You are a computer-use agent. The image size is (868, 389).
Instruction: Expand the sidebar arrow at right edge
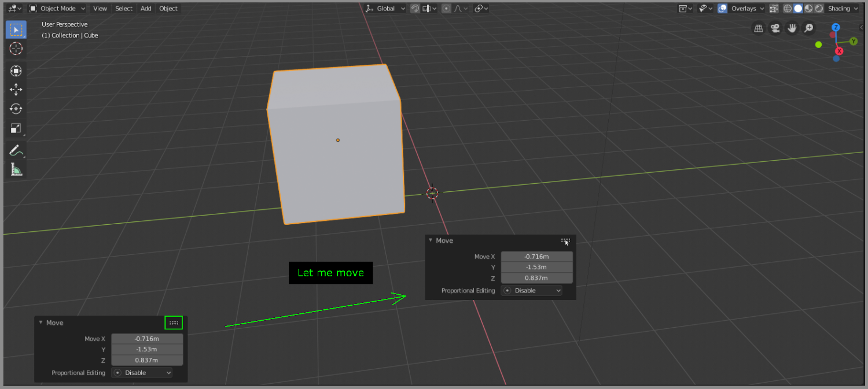point(861,27)
